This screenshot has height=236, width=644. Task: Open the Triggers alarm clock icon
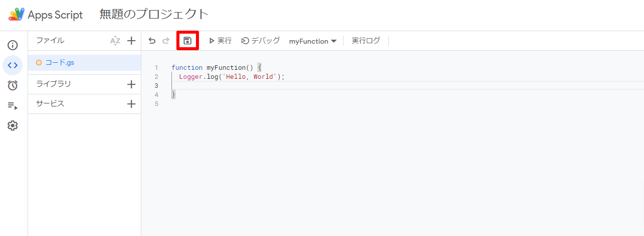coord(13,85)
